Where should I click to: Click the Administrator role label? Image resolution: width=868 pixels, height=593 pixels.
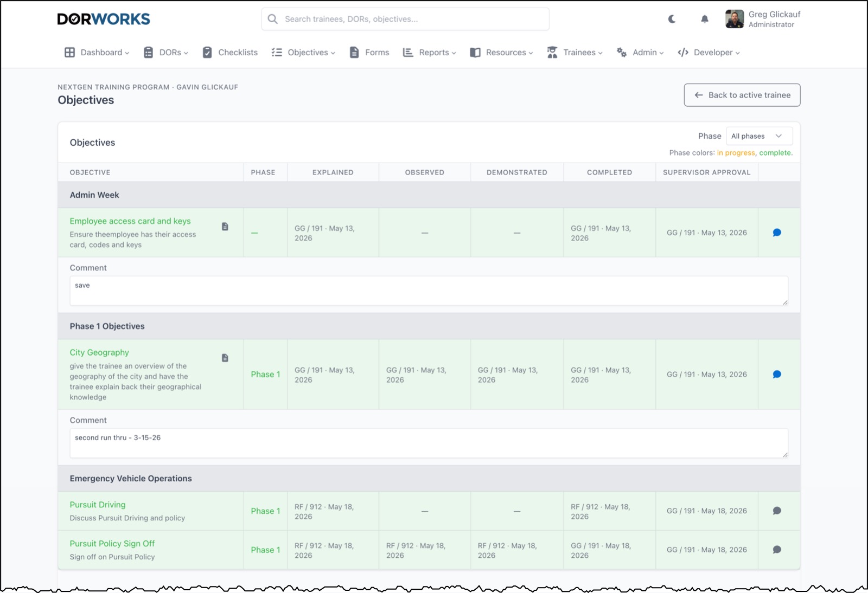pos(771,25)
